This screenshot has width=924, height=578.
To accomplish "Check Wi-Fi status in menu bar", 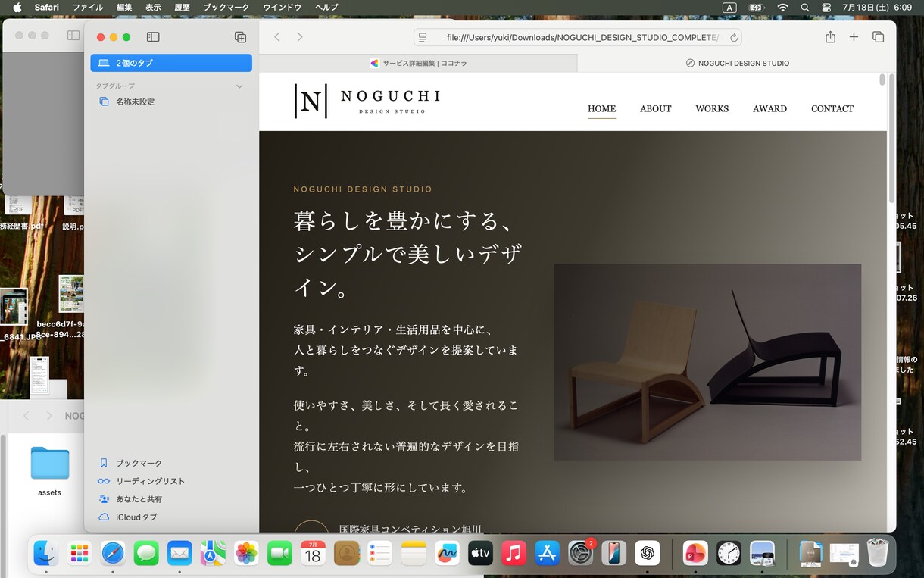I will [782, 8].
